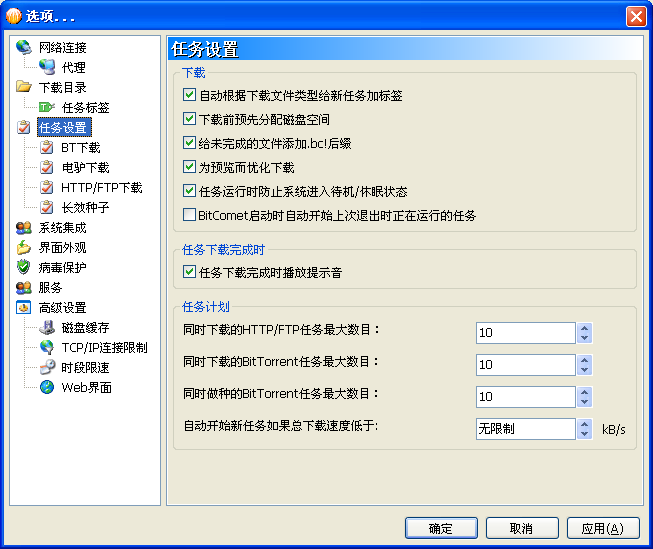Viewport: 653px width, 549px height.
Task: Open 高级设置 settings page
Action: [x=62, y=307]
